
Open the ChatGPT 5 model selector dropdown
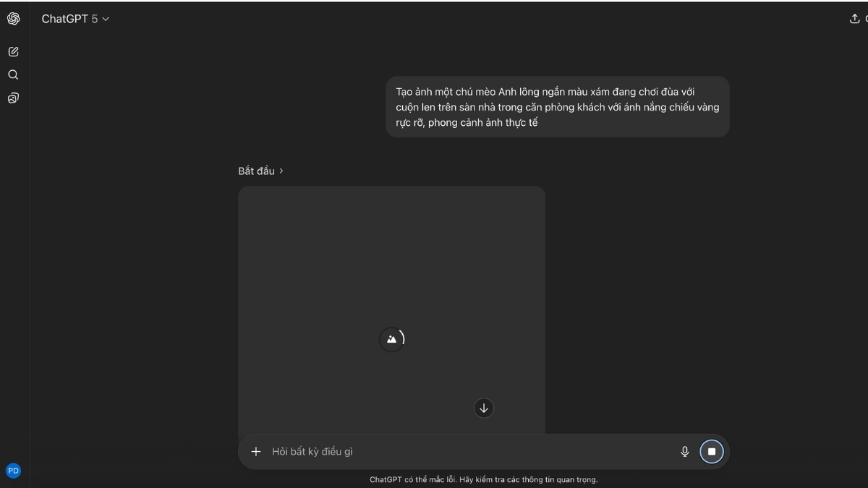75,20
